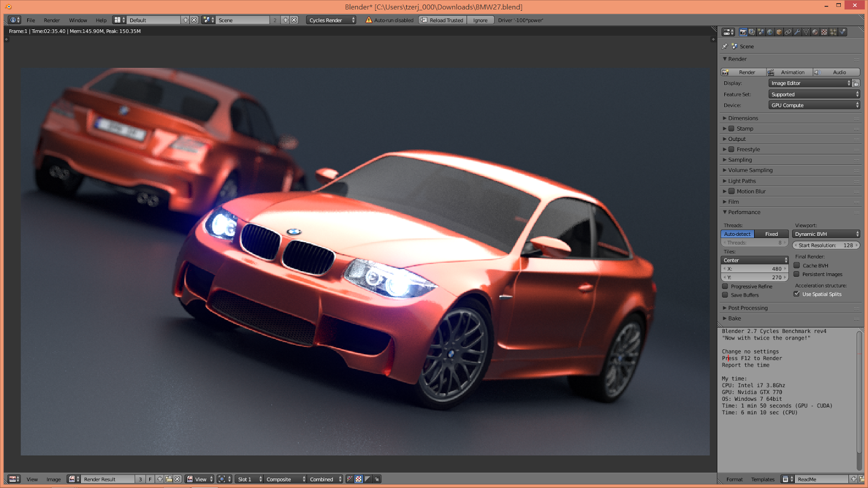Open the Display Image Editor dropdown

[810, 84]
